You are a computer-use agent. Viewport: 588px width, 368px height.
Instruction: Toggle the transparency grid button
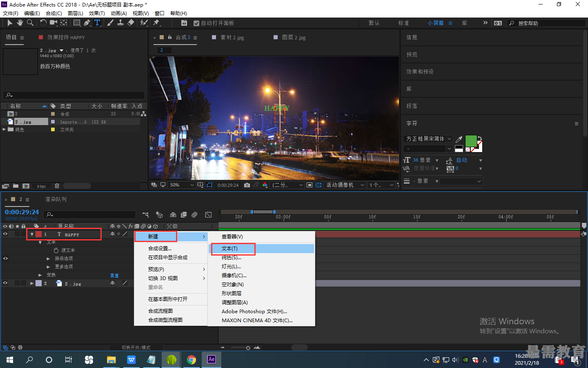(318, 185)
